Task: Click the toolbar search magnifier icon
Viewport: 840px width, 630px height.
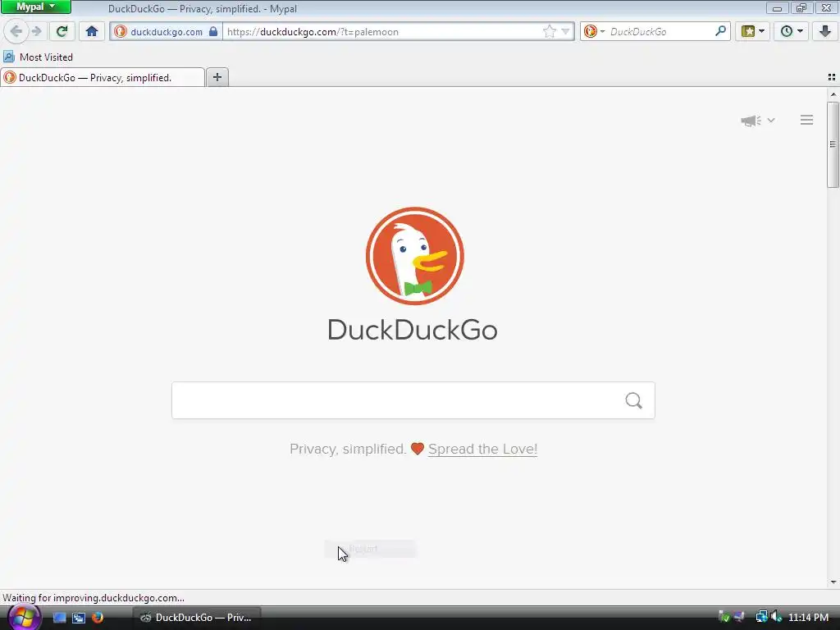Action: click(x=720, y=31)
